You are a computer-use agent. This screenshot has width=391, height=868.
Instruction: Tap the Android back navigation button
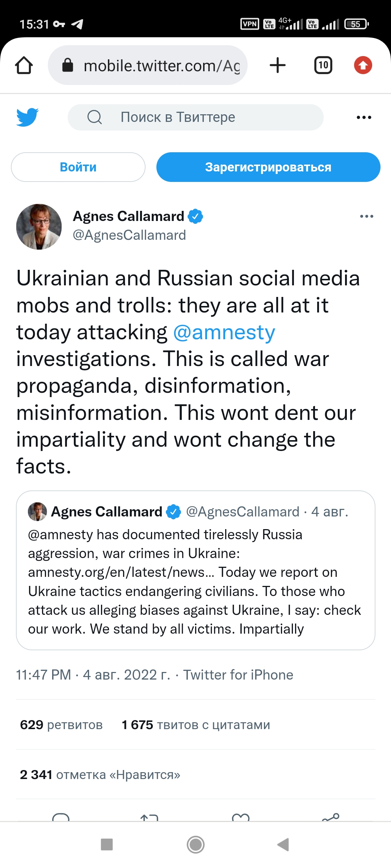pyautogui.click(x=283, y=845)
